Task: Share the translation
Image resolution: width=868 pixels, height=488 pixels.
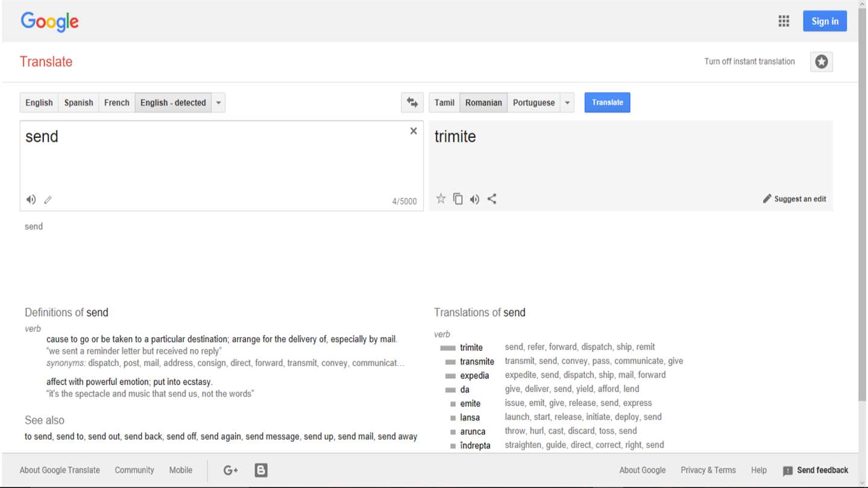Action: click(492, 199)
